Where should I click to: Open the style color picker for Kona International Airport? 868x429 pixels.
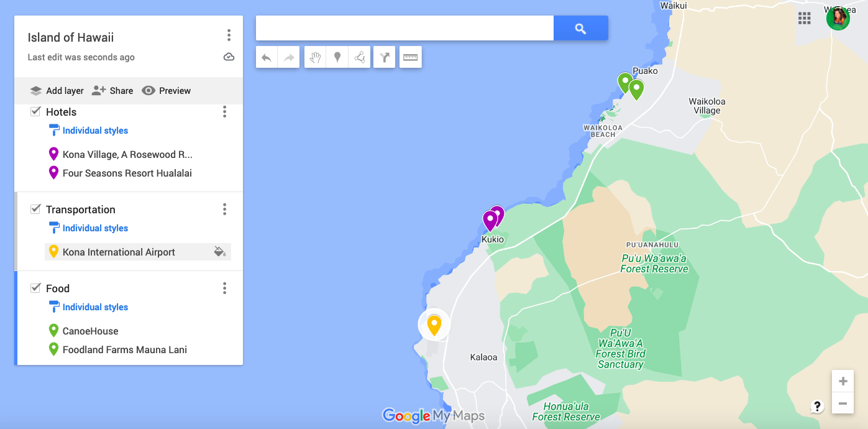pos(220,252)
